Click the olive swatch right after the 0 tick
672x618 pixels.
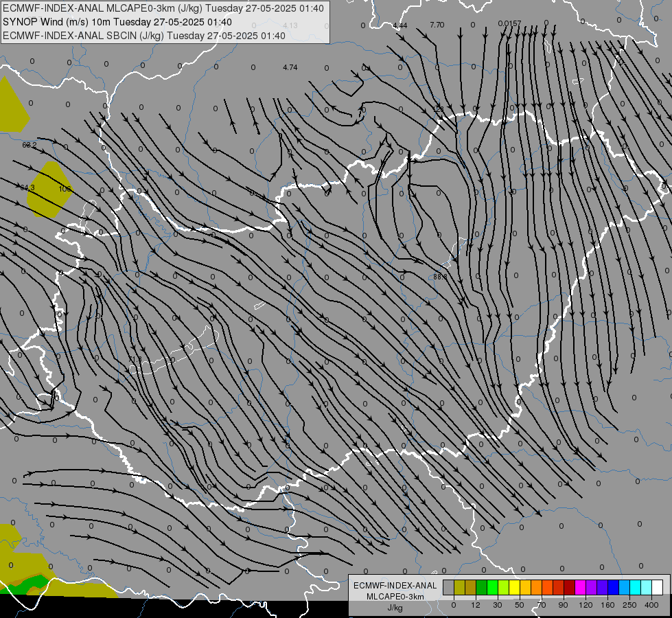459,587
